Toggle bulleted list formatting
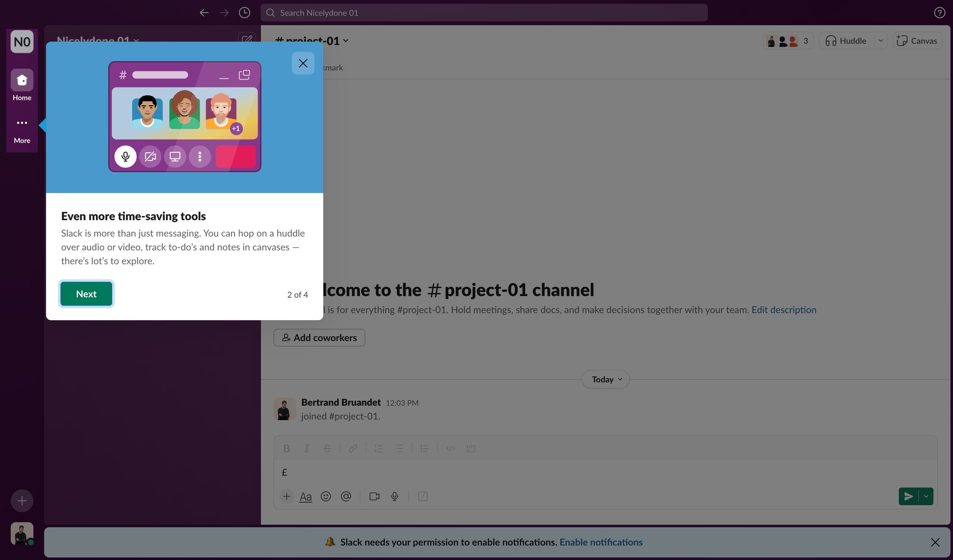The width and height of the screenshot is (953, 560). [399, 448]
